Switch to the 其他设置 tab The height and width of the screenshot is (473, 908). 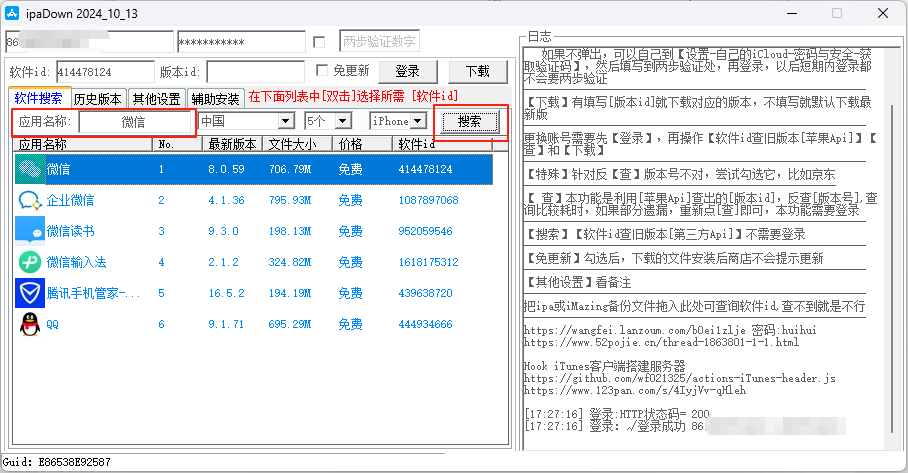(156, 99)
